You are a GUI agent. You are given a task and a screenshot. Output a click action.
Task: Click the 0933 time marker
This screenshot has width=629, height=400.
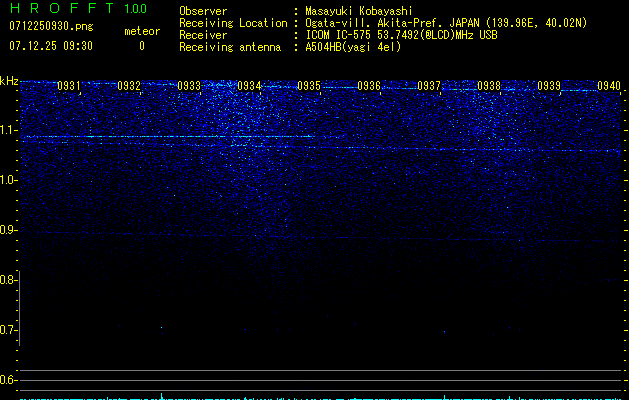(189, 86)
